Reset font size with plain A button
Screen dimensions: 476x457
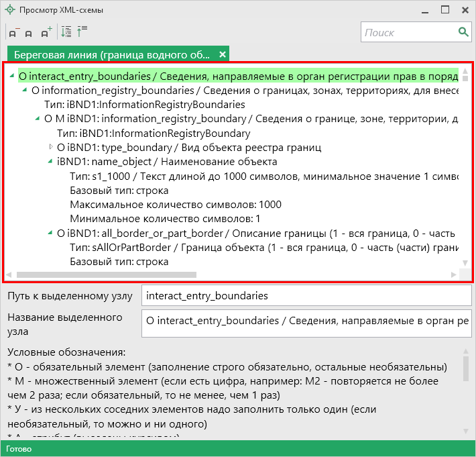(x=29, y=33)
